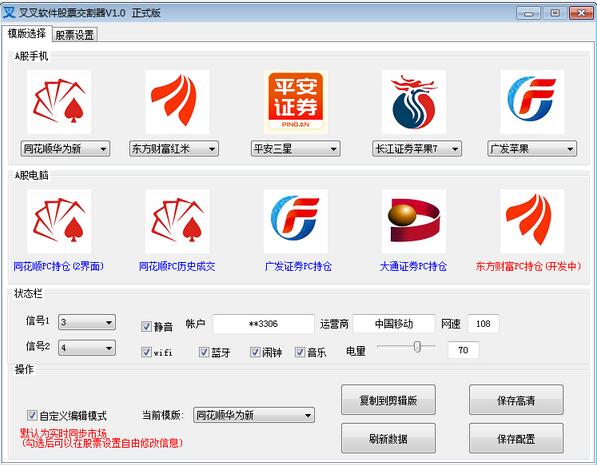Click the 帐户 field showing **3306

[263, 324]
